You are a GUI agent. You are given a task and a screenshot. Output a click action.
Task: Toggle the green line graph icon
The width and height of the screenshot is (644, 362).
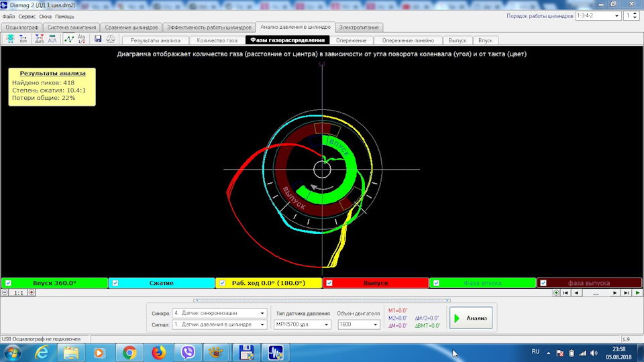click(69, 39)
